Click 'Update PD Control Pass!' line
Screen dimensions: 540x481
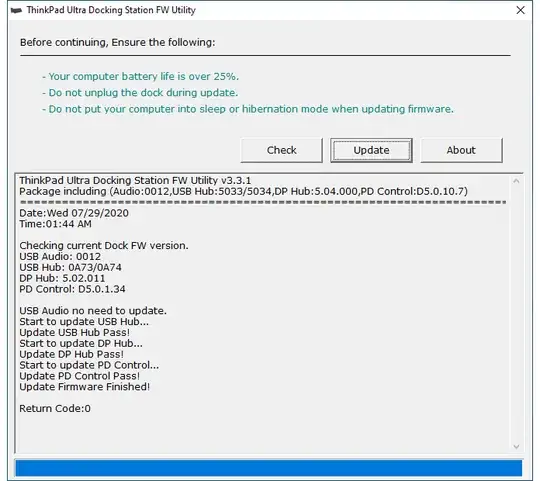click(x=80, y=376)
